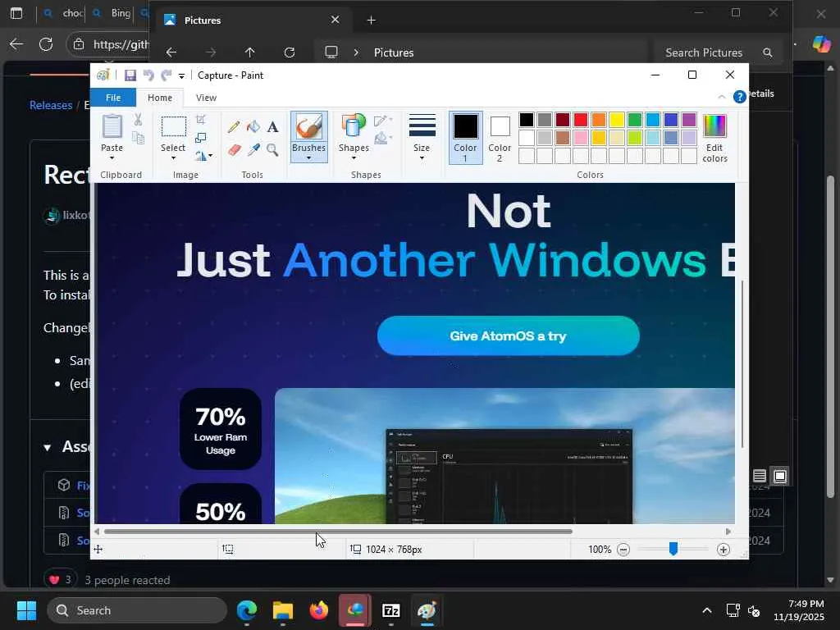Image resolution: width=840 pixels, height=630 pixels.
Task: Click Windows Start button
Action: (26, 610)
